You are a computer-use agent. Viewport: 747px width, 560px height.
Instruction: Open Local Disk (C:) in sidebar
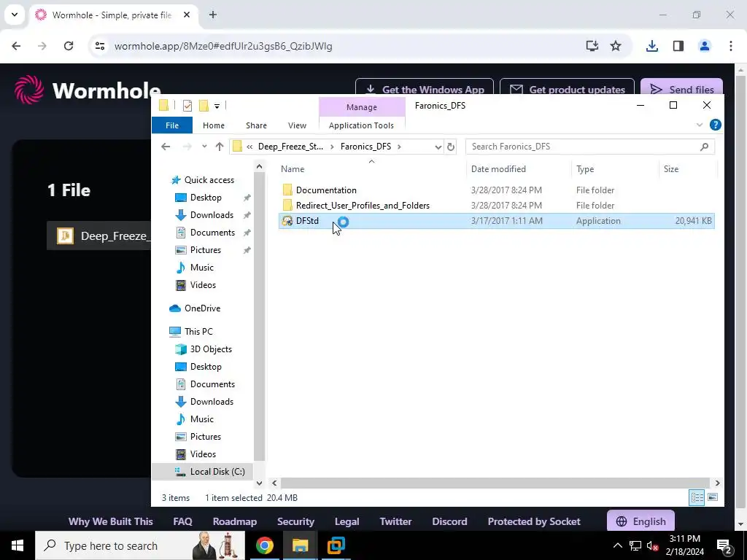pyautogui.click(x=217, y=472)
